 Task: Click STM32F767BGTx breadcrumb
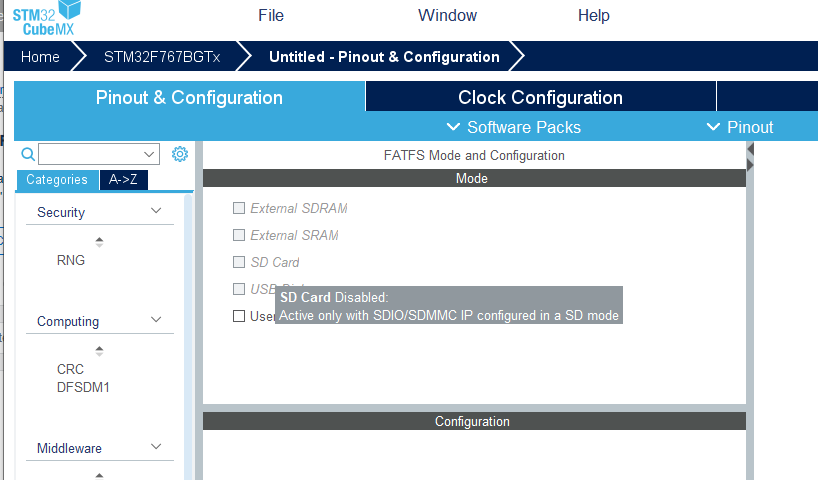162,56
